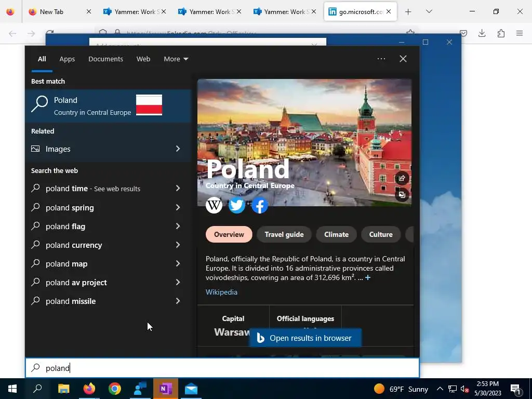Switch to the All search tab
This screenshot has width=532, height=399.
(42, 59)
